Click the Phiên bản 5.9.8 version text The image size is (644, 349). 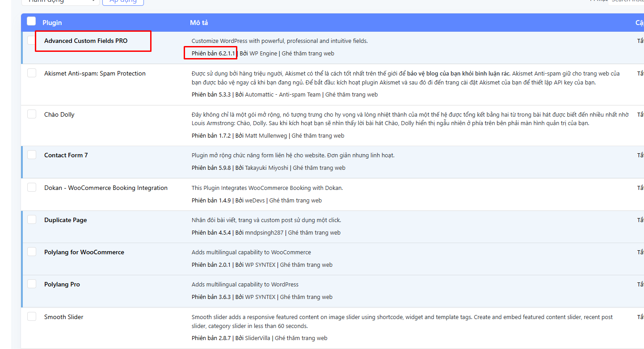click(211, 168)
